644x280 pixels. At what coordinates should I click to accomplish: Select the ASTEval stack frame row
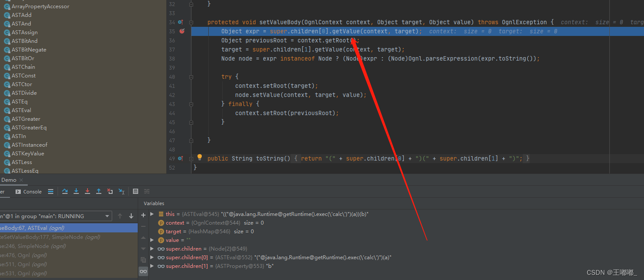click(69, 228)
